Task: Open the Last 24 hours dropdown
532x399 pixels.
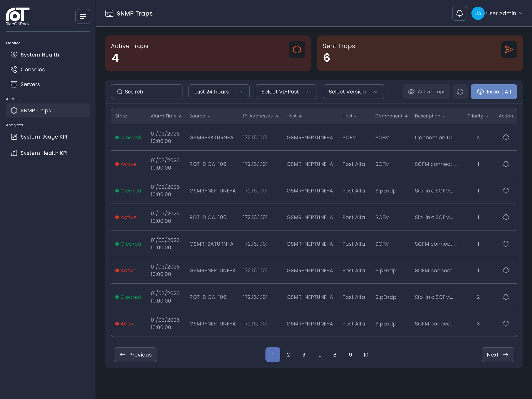Action: click(219, 92)
